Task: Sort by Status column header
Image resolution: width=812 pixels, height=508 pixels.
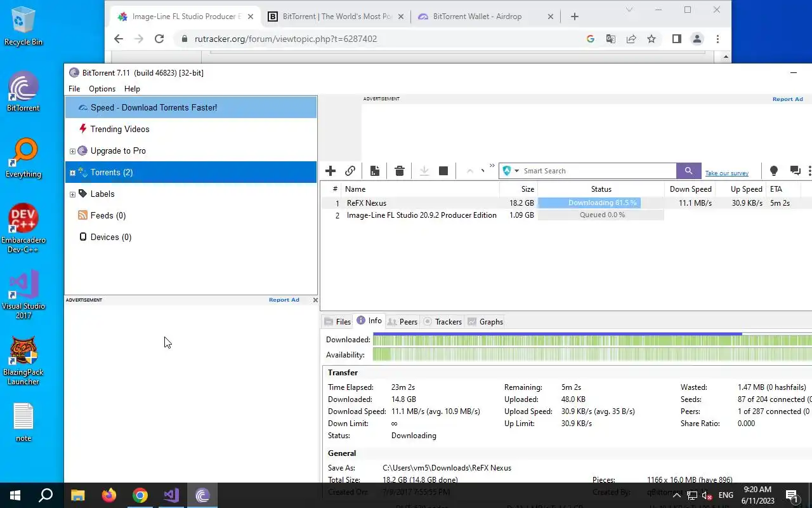Action: tap(601, 189)
